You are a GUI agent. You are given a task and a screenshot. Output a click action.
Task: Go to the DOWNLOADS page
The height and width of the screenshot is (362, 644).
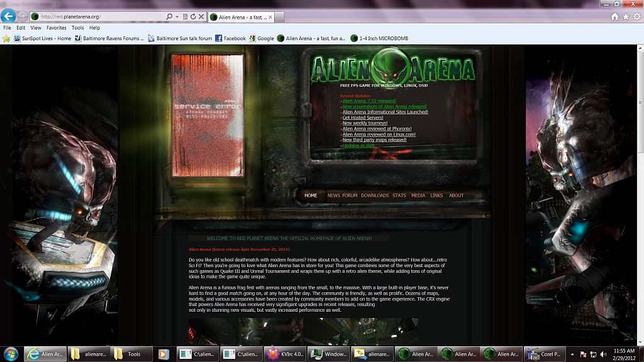tap(375, 196)
